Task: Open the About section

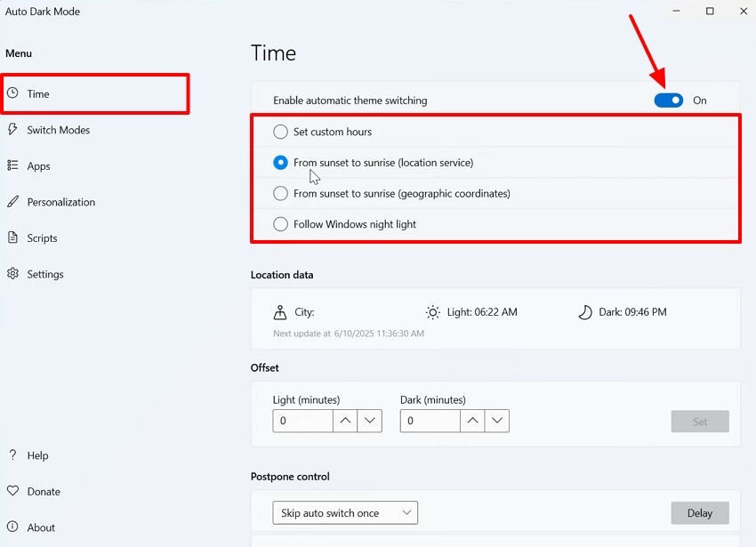Action: 42,527
